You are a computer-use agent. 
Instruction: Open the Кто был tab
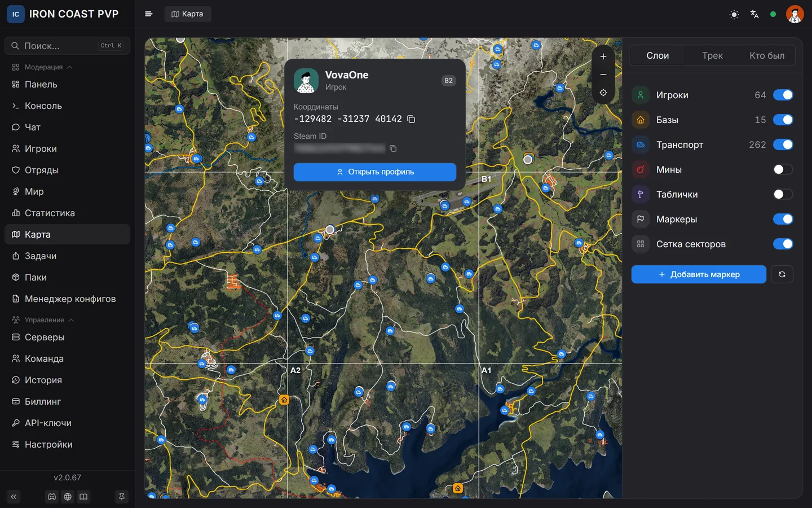tap(767, 55)
